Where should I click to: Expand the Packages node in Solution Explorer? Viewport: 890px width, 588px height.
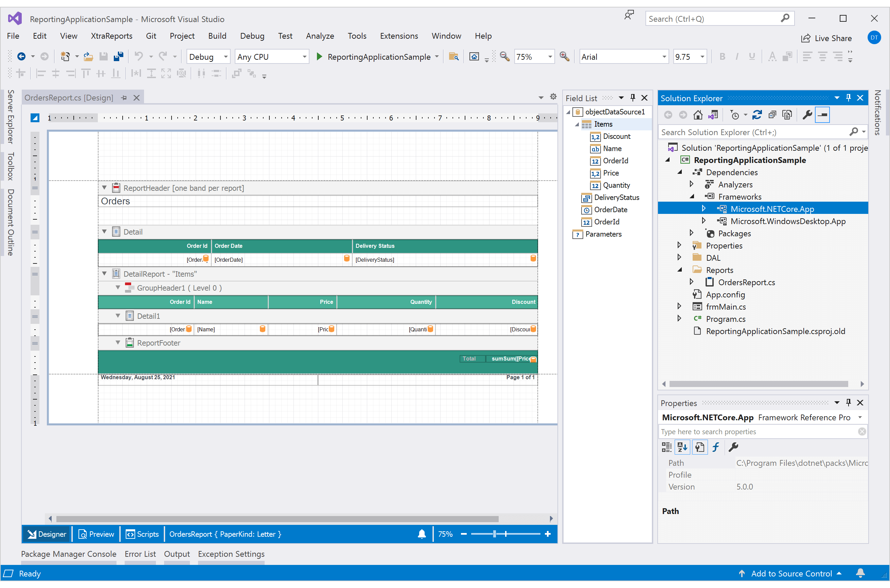pos(692,233)
